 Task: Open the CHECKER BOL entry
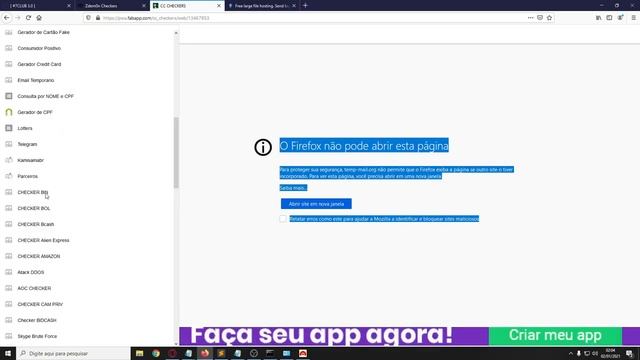click(x=34, y=208)
